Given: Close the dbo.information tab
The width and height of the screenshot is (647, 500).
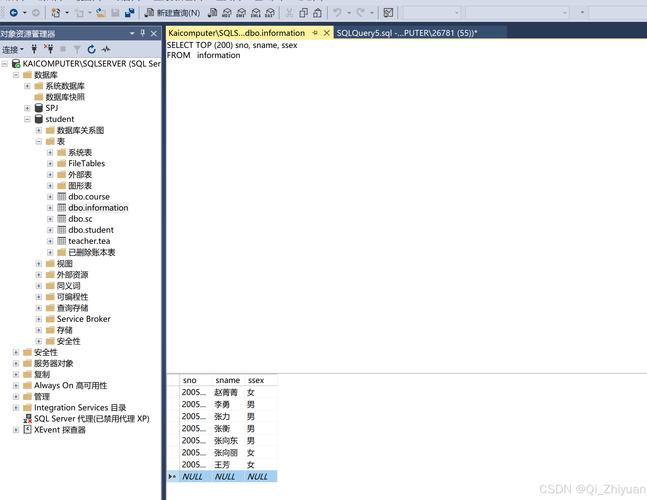Looking at the screenshot, I should click(327, 33).
